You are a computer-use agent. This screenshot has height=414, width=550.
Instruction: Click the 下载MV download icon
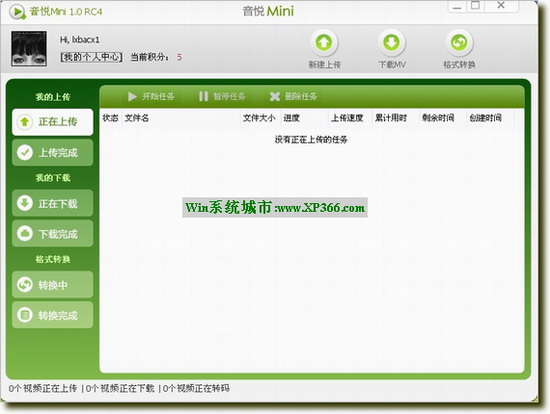coord(391,42)
